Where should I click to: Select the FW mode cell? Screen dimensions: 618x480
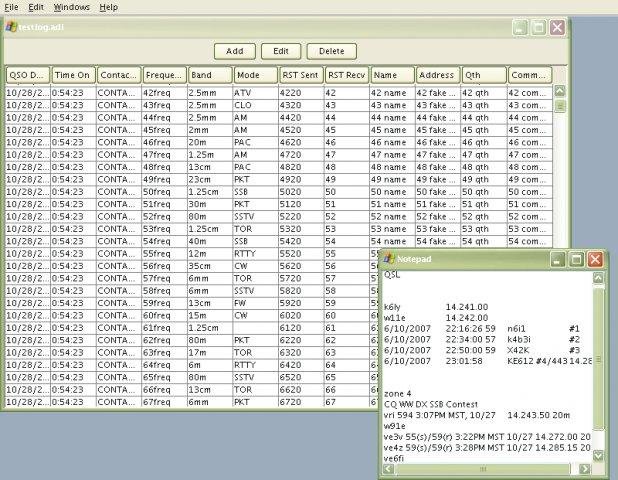255,303
